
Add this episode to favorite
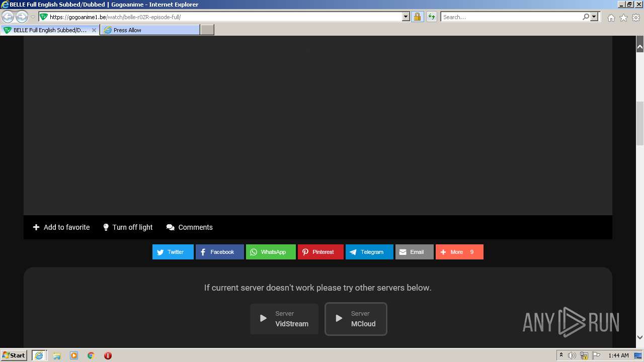tap(61, 227)
